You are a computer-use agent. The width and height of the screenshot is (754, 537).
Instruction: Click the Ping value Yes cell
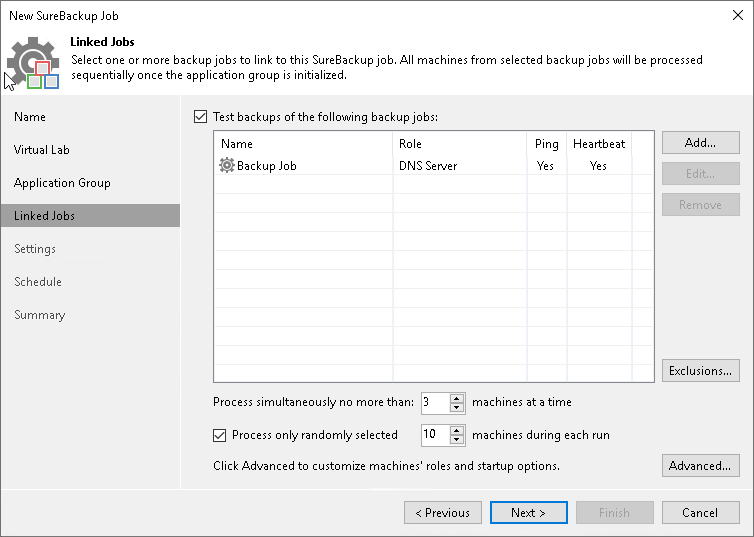(x=545, y=166)
